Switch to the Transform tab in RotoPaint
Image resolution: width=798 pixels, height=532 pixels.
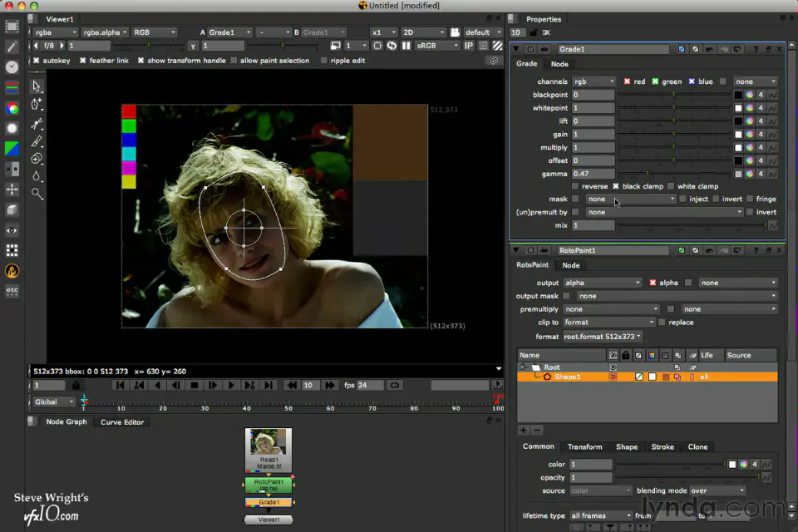coord(584,447)
